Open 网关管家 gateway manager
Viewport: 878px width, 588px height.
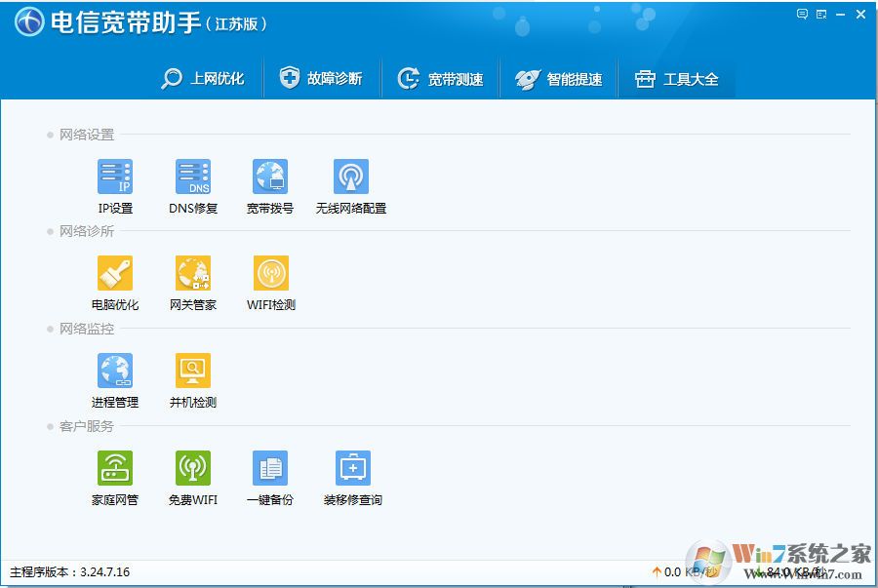pos(192,283)
